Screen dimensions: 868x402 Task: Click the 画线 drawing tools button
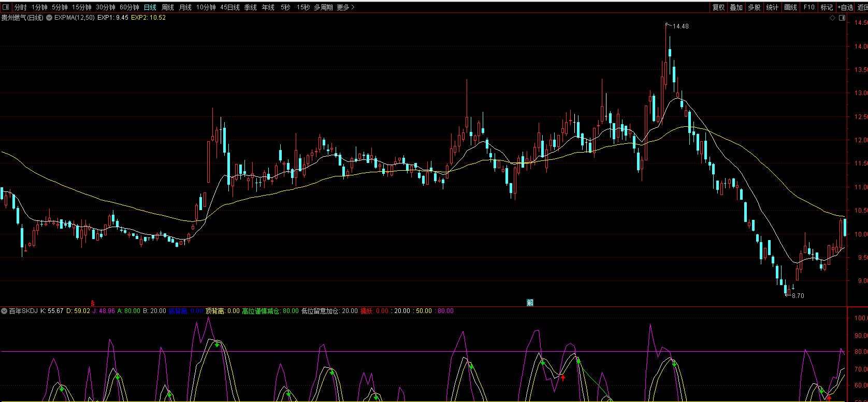[x=790, y=7]
